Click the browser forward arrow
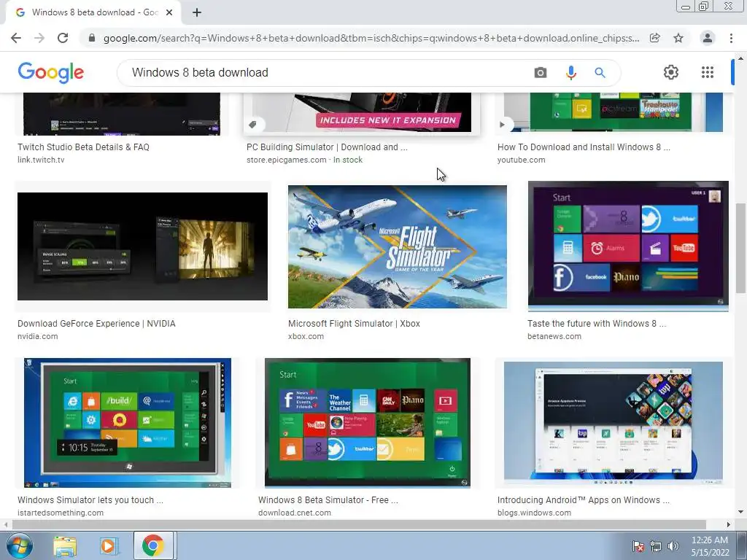Screen dimensions: 747x560 click(39, 38)
